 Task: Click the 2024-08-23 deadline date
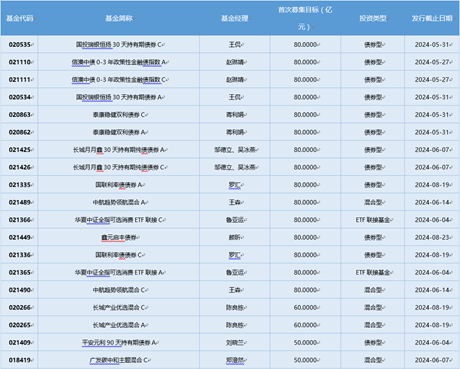tap(432, 237)
